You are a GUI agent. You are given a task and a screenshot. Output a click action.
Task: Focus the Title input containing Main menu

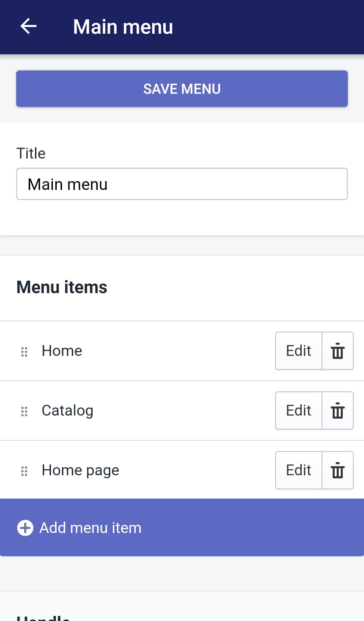182,184
